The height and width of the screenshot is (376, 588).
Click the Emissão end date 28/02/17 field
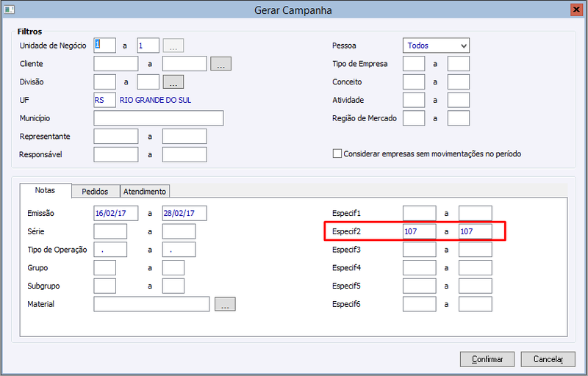click(x=184, y=213)
